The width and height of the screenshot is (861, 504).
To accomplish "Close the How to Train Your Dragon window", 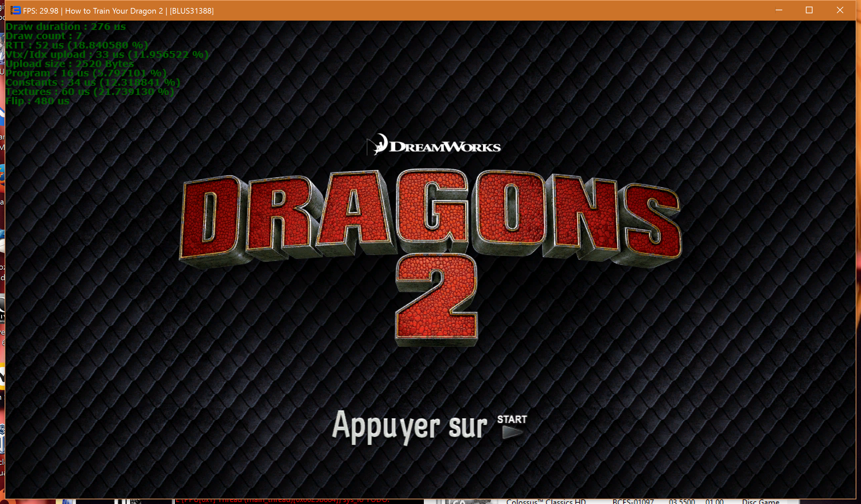I will 840,10.
